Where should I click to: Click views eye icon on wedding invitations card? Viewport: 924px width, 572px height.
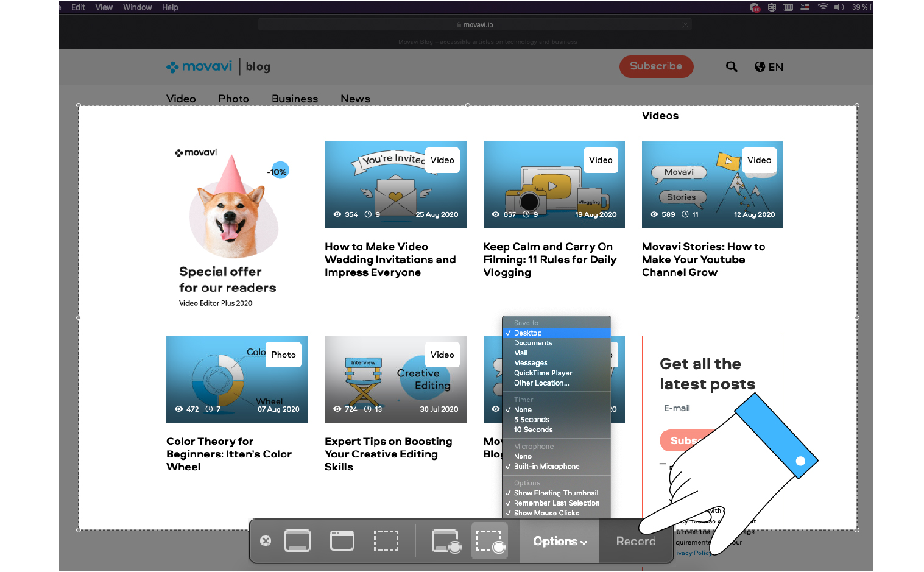[x=337, y=214]
